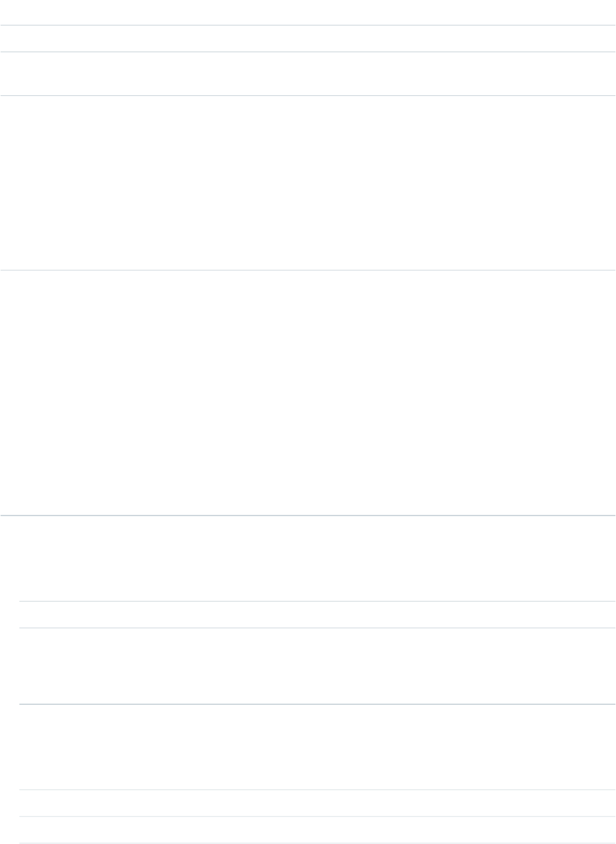Select the blank header strip above first divider
Screen dimensions: 616x844
[308, 12]
